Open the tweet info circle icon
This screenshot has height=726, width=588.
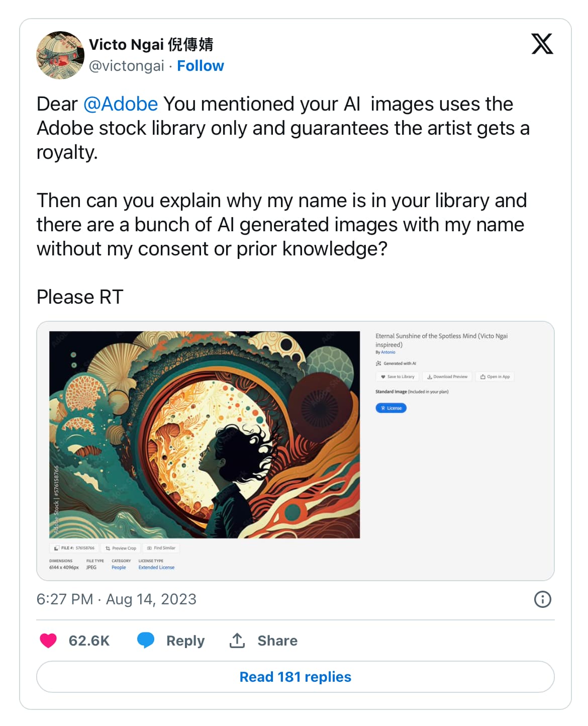click(x=542, y=599)
